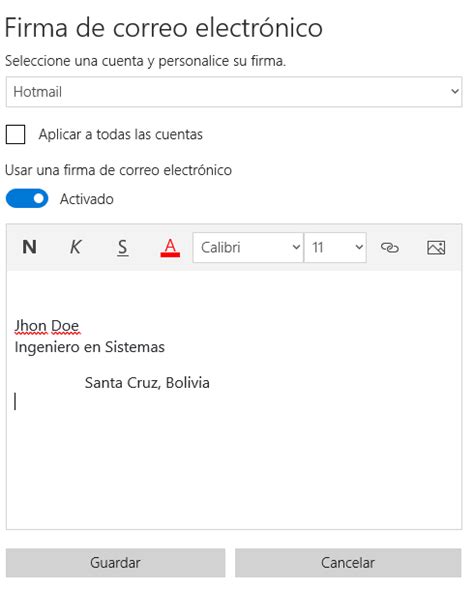
Task: Click the chevron arrow of account selector
Action: pos(455,91)
